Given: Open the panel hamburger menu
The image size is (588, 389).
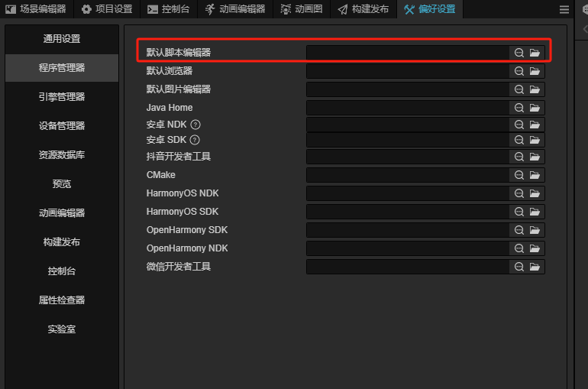Looking at the screenshot, I should pyautogui.click(x=564, y=9).
